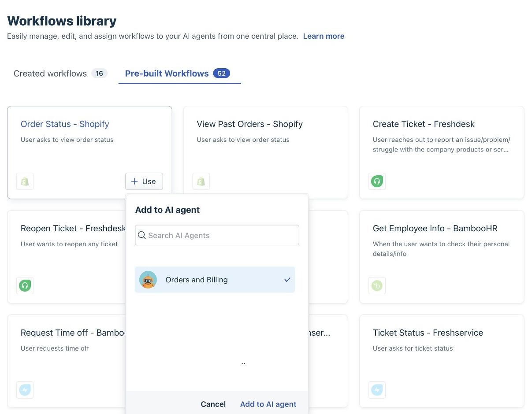Select the Orders and Billing agent row
Viewport: 532px width, 414px height.
tap(215, 280)
